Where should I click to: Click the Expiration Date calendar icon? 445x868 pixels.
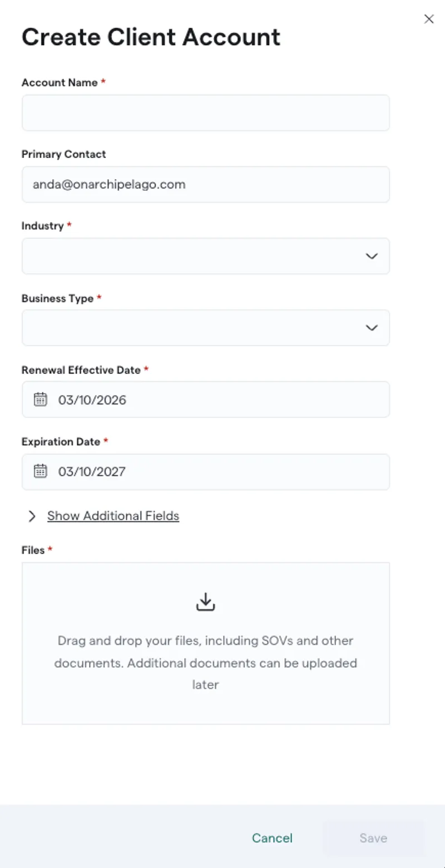click(x=41, y=471)
